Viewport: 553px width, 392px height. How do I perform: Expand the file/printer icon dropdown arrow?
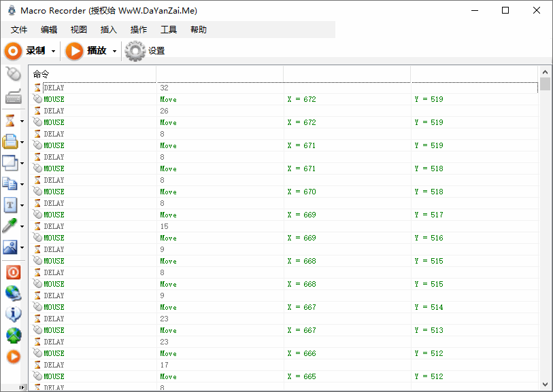point(22,143)
